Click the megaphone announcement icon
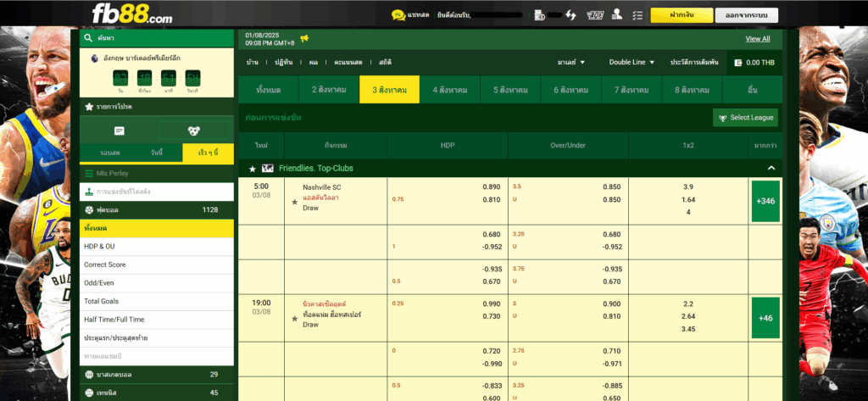Viewport: 868px width, 401px height. [x=304, y=38]
